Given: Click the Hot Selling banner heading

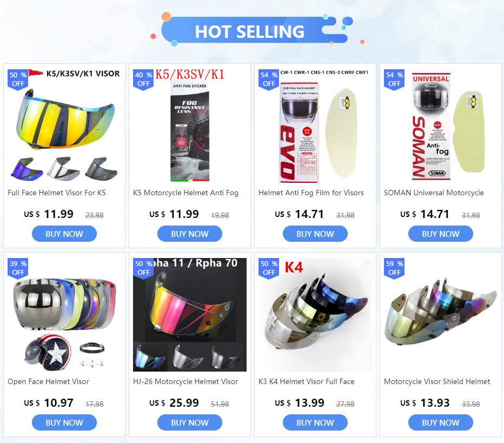Looking at the screenshot, I should (249, 31).
